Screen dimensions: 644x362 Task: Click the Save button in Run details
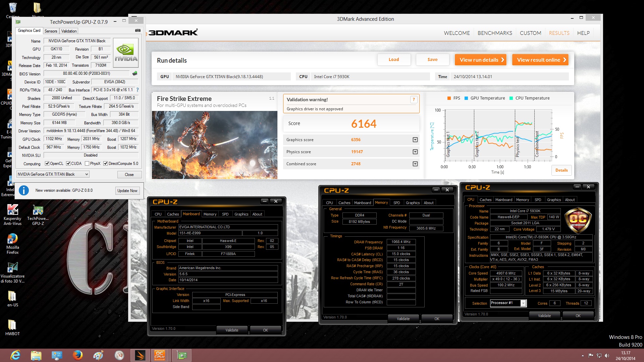(x=432, y=60)
